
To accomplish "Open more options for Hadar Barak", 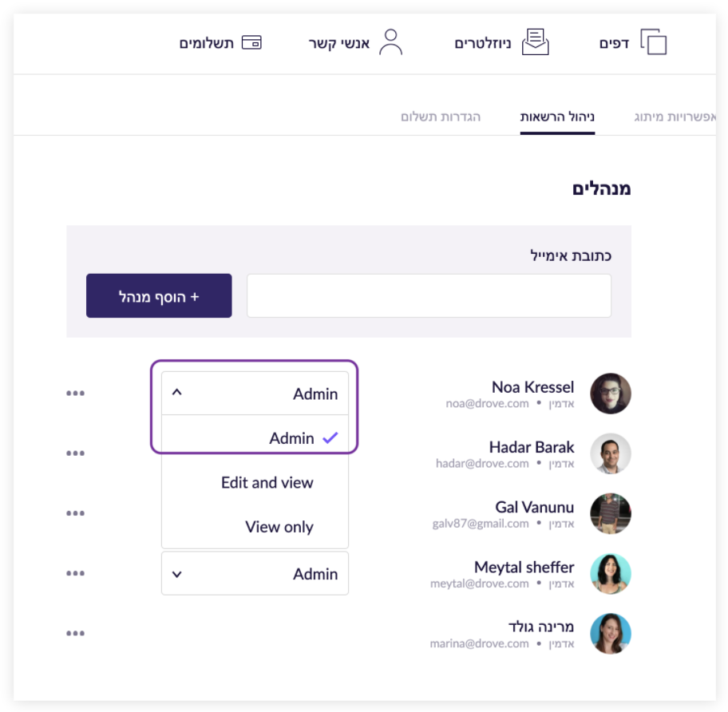I will 76,453.
